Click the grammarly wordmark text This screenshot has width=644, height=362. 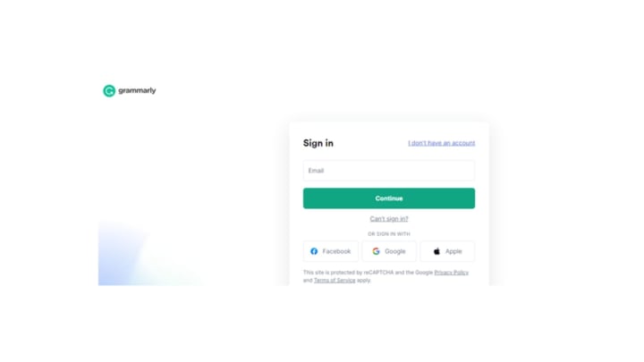coord(137,90)
